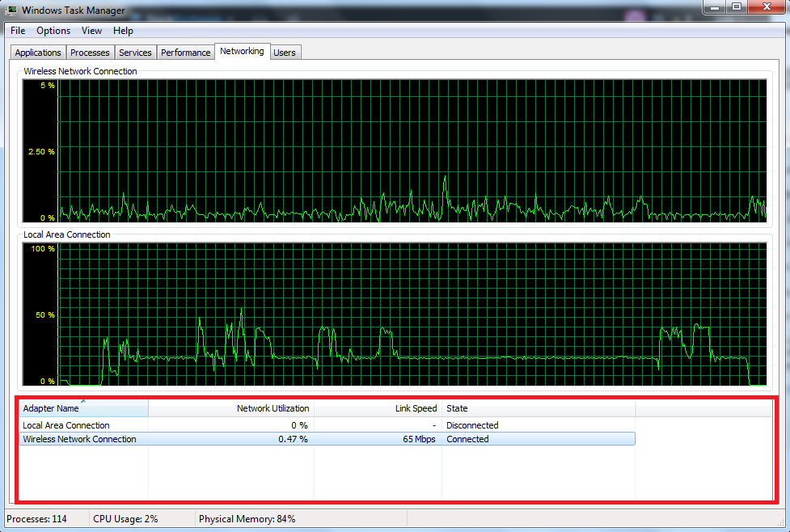
Task: Click the 0.47 % utilization value
Action: [293, 439]
